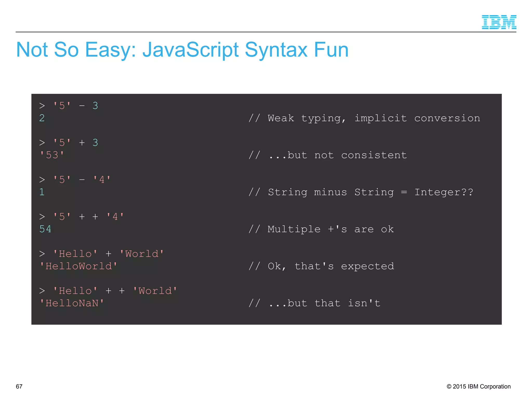Screen dimensions: 532x399
Task: Click the comment "// Weak typing, implicit conversion"
Action: 364,118
